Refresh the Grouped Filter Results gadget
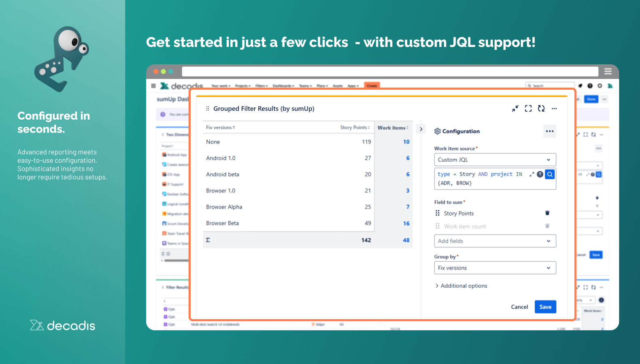 pyautogui.click(x=541, y=108)
